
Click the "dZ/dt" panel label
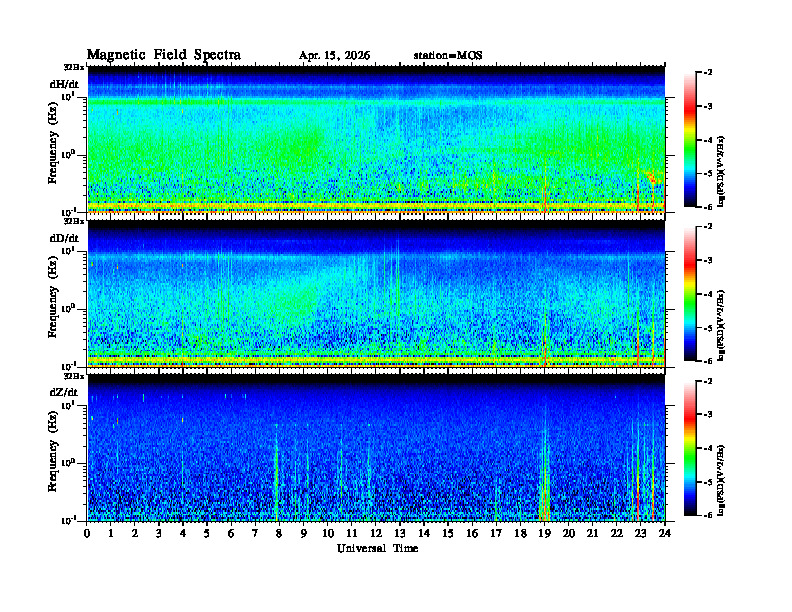[x=64, y=392]
